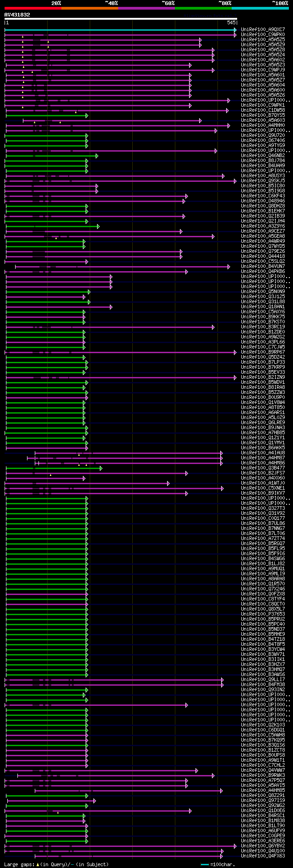Select the cyan alignment bar for UniRef100_A9QXC7
The height and width of the screenshot is (868, 293).
click(x=120, y=30)
